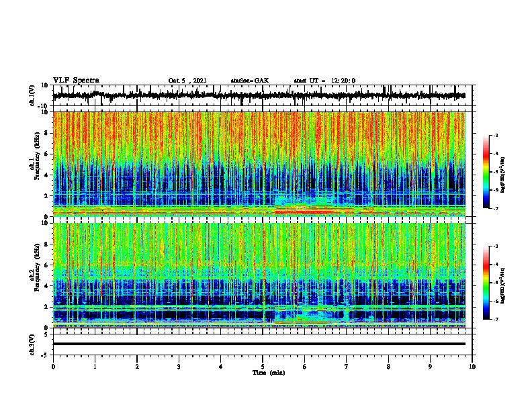
Task: Click '-3' on the upper color bar scale
Action: [495, 136]
